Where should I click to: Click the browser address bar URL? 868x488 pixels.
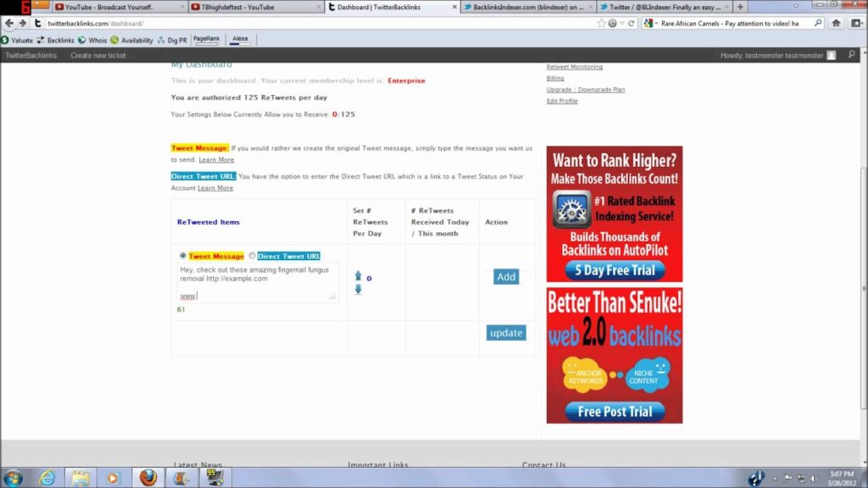pyautogui.click(x=95, y=23)
